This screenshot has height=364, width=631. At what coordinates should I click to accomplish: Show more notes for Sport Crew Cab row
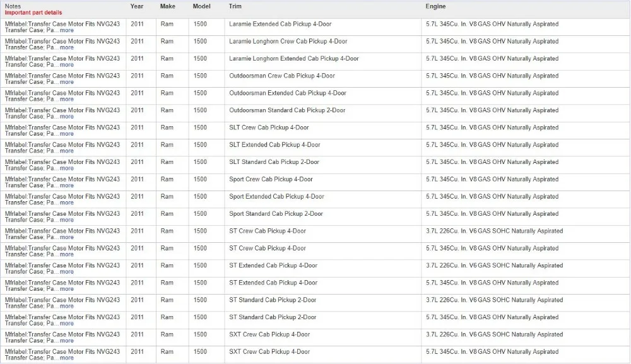click(67, 186)
